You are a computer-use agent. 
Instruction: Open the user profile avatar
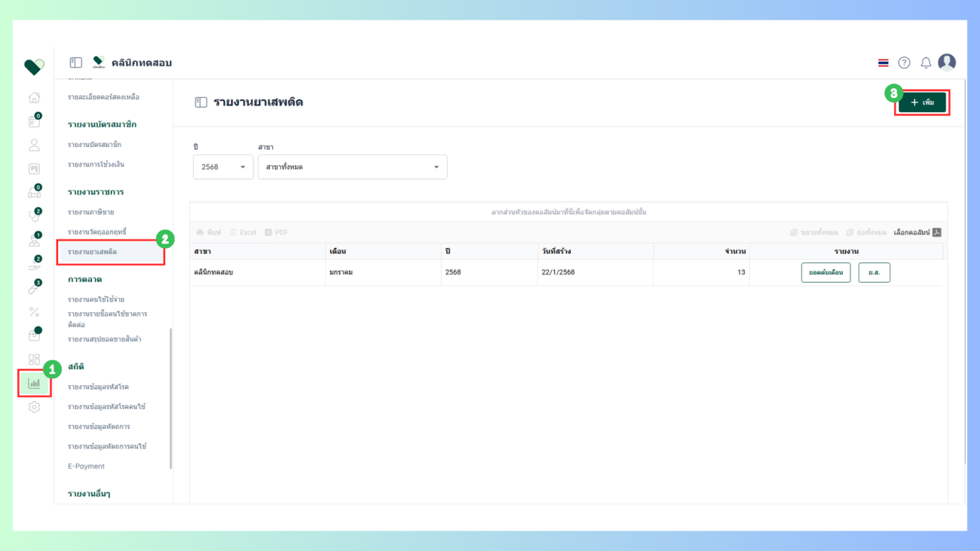[947, 62]
